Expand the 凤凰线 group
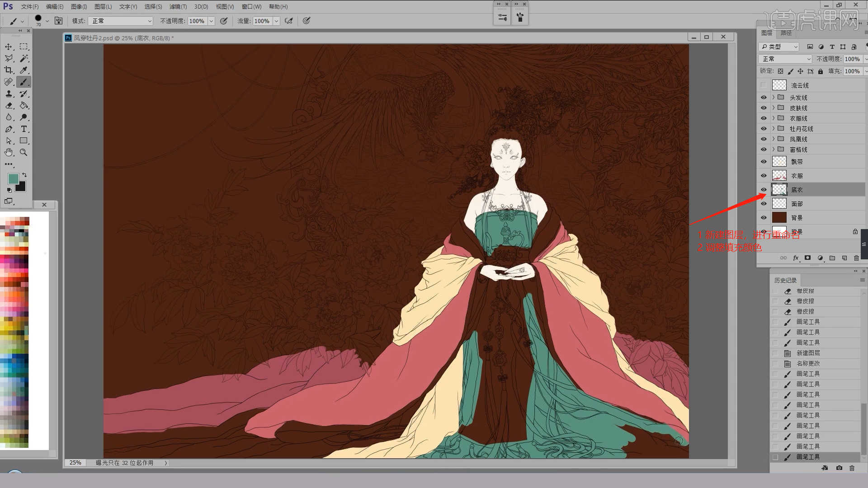Viewport: 868px width, 488px height. [x=774, y=139]
